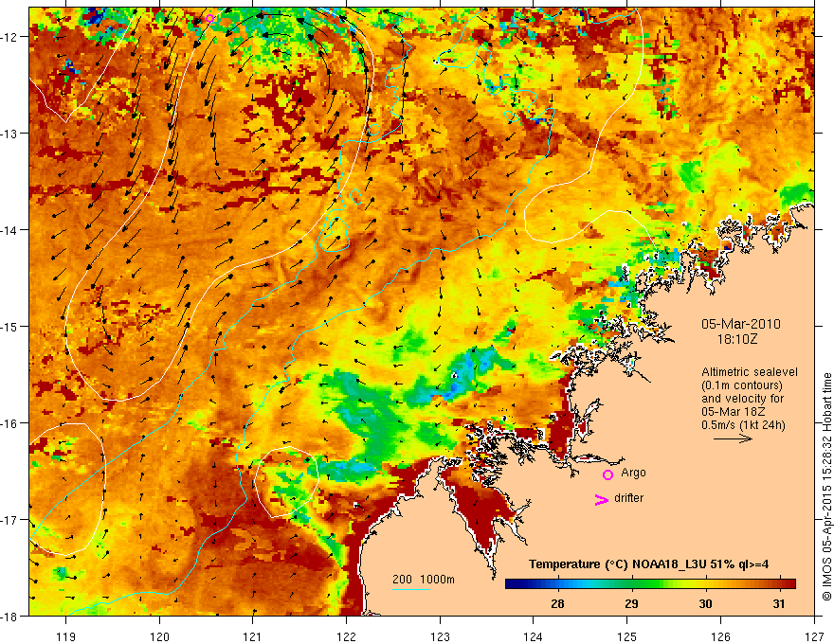Viewport: 834px width, 644px height.
Task: Click the 'Altimetric sealevel' legend text
Action: click(750, 372)
